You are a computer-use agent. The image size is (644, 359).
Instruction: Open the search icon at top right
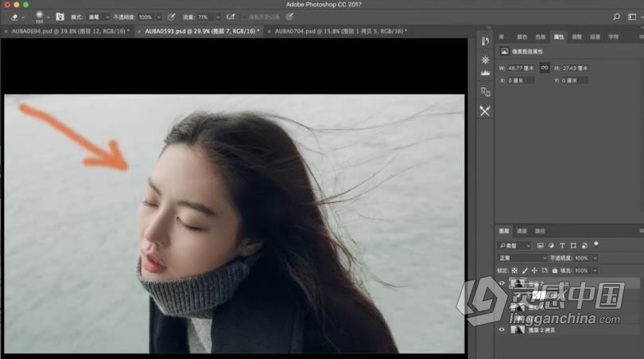click(616, 17)
